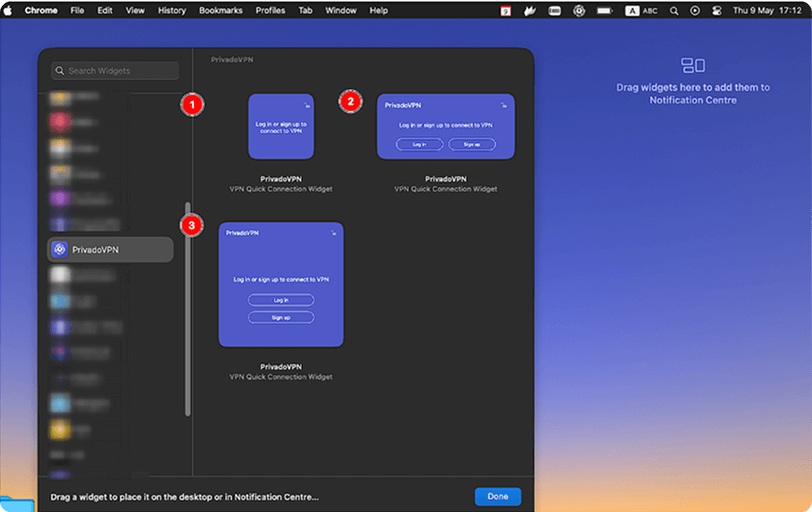The width and height of the screenshot is (812, 512).
Task: Open Control Centre icon
Action: pos(716,10)
